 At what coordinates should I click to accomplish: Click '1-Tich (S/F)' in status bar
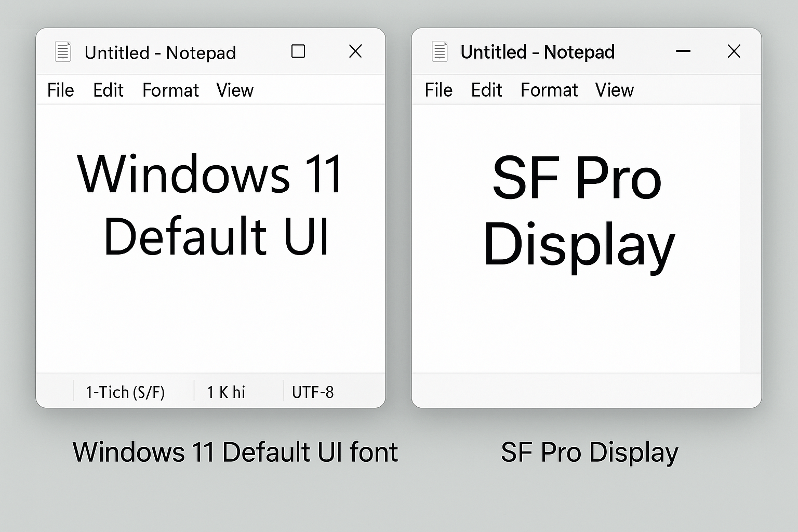[125, 392]
